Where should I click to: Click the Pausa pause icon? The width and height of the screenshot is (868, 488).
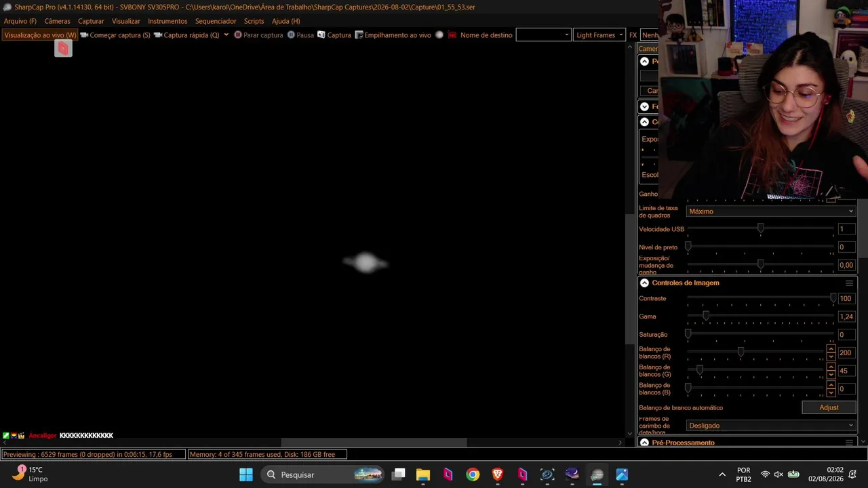291,35
